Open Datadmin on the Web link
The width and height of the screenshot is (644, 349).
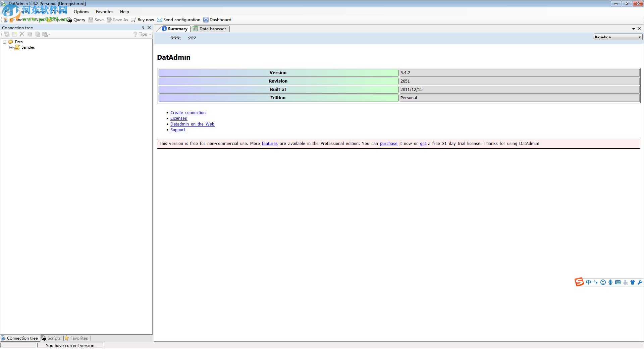(x=192, y=124)
